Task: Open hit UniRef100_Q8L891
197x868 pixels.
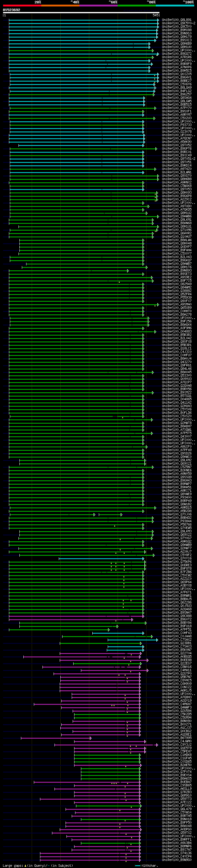Action: 176,20
